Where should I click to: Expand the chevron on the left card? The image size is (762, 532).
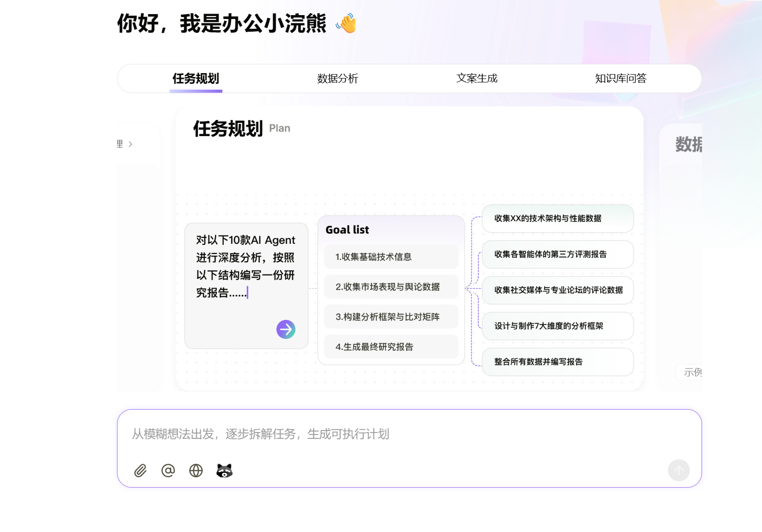click(130, 144)
